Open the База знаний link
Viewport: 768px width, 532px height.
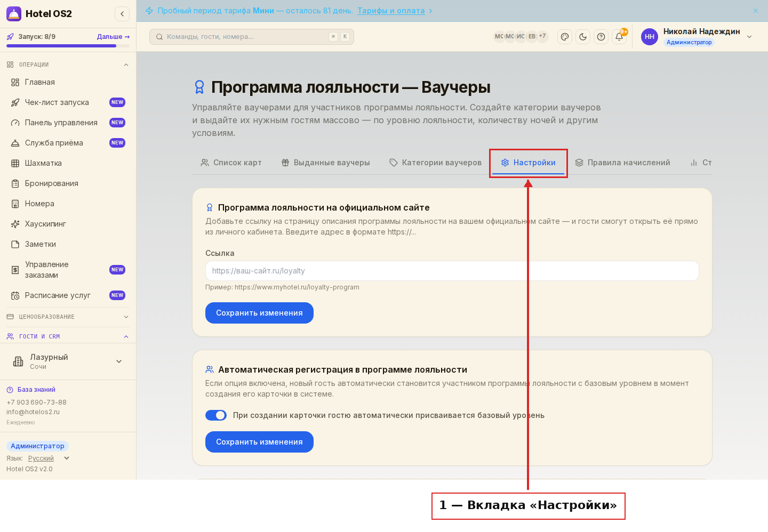point(36,390)
